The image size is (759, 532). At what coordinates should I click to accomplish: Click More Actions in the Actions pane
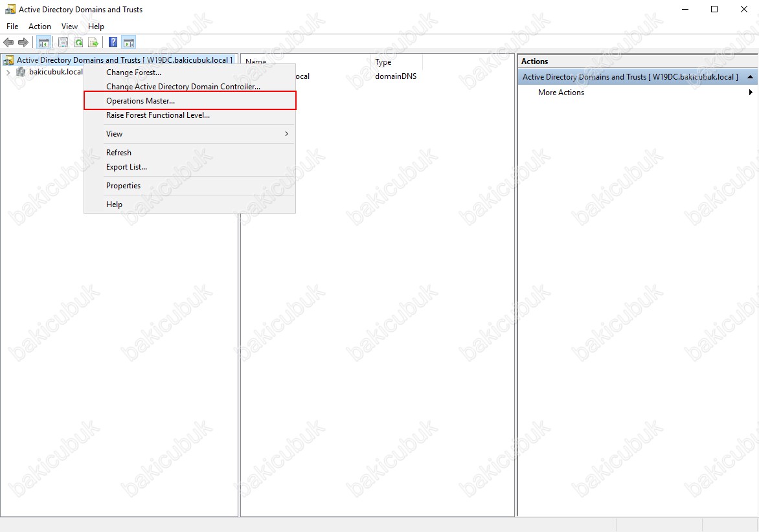click(x=561, y=93)
